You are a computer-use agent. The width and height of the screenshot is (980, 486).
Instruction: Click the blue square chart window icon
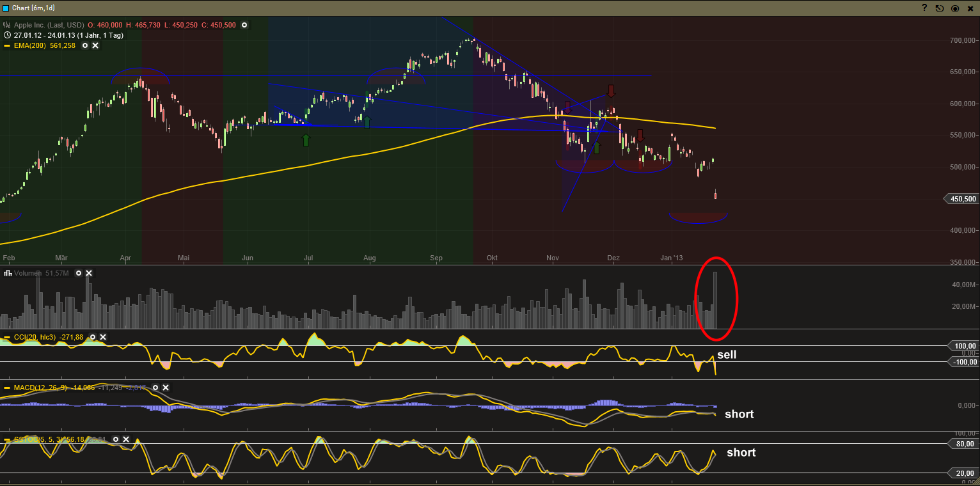click(x=6, y=8)
